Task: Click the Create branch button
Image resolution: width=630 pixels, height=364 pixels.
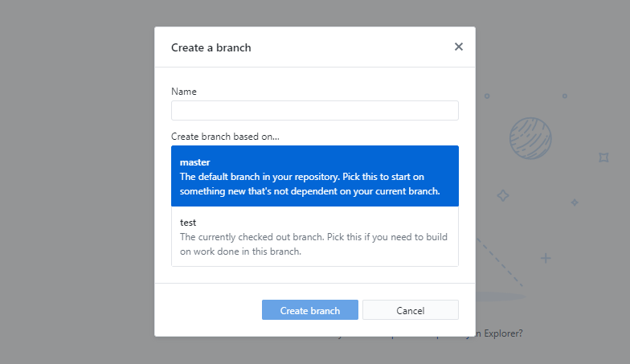Action: coord(310,310)
